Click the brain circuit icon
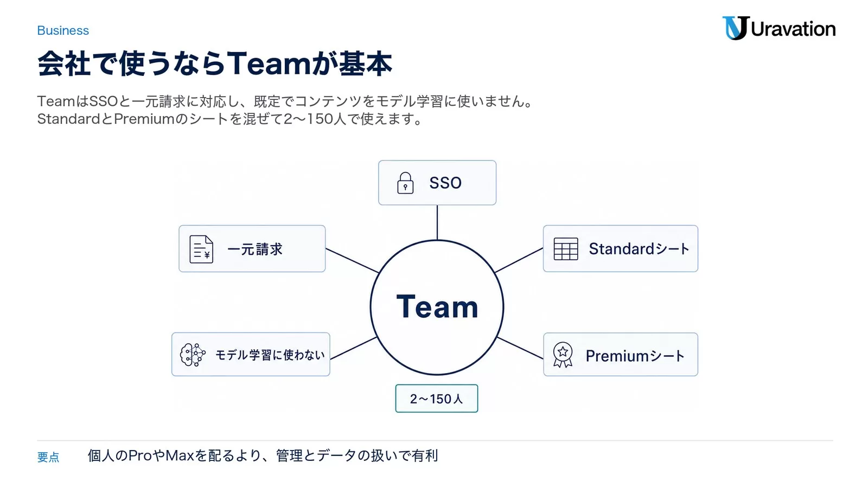Image resolution: width=868 pixels, height=488 pixels. [x=193, y=355]
